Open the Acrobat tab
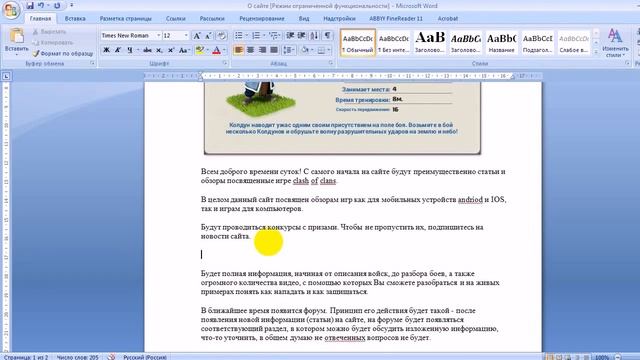 (447, 19)
